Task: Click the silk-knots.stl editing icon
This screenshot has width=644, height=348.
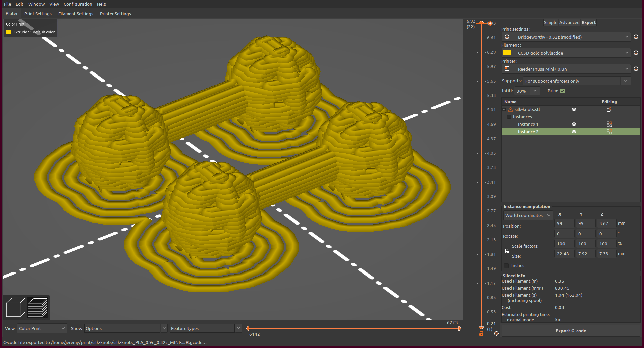Action: pyautogui.click(x=609, y=110)
